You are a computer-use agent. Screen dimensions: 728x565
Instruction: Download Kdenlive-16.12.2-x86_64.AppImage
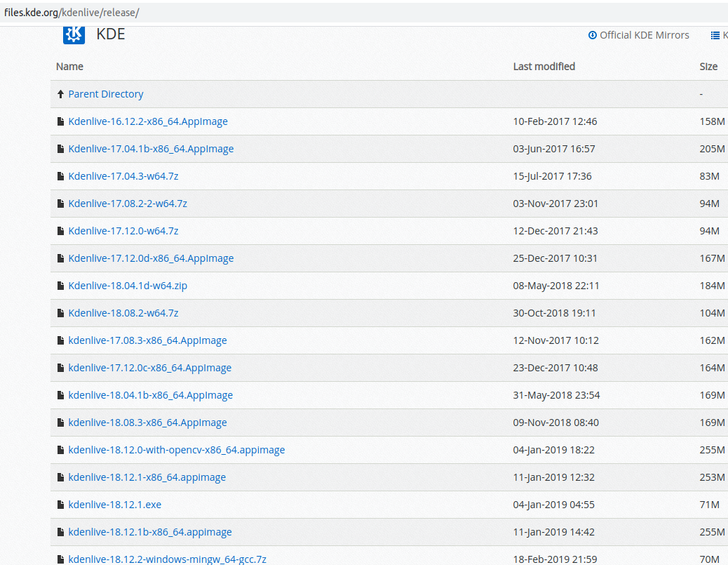[x=148, y=121]
